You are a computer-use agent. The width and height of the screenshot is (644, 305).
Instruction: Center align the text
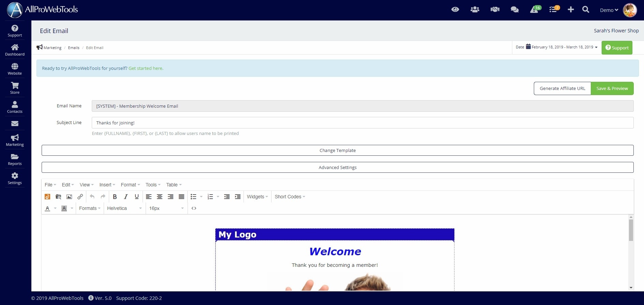tap(160, 197)
